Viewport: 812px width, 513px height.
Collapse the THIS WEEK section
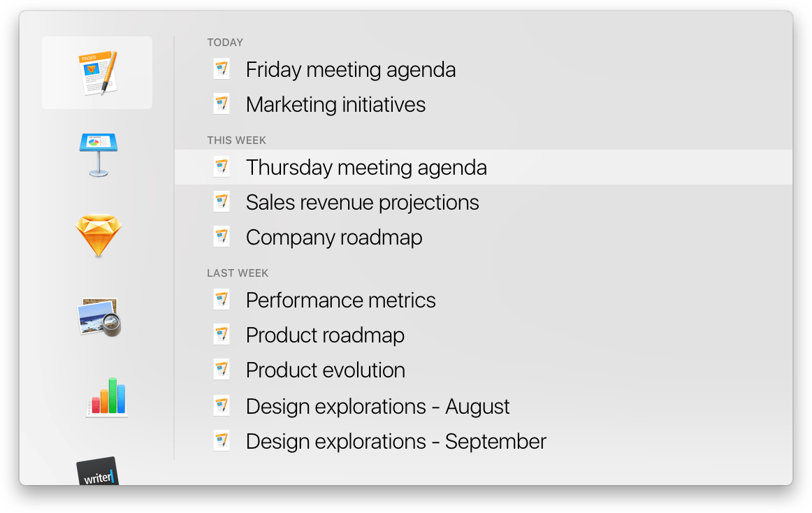coord(236,140)
